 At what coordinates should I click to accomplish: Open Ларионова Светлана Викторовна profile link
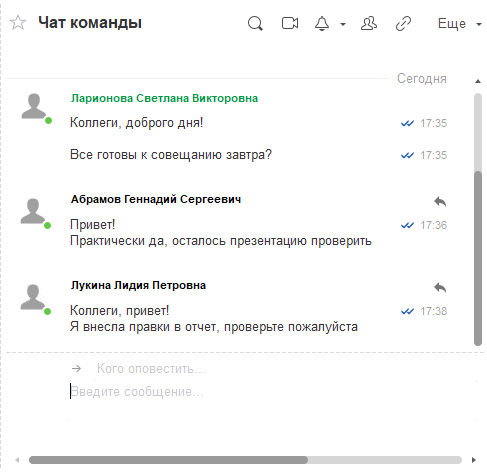[164, 98]
